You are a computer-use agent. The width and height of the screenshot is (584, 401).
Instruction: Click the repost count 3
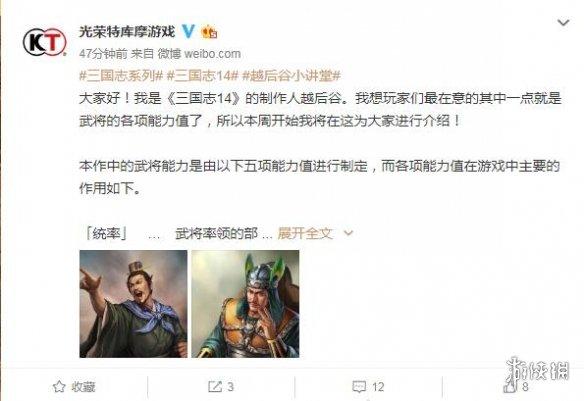coord(231,387)
